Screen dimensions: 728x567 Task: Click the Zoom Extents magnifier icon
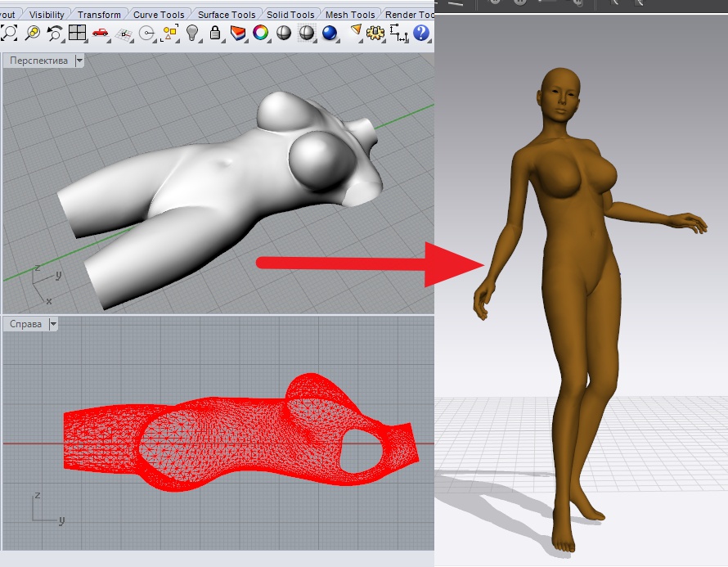[x=9, y=33]
